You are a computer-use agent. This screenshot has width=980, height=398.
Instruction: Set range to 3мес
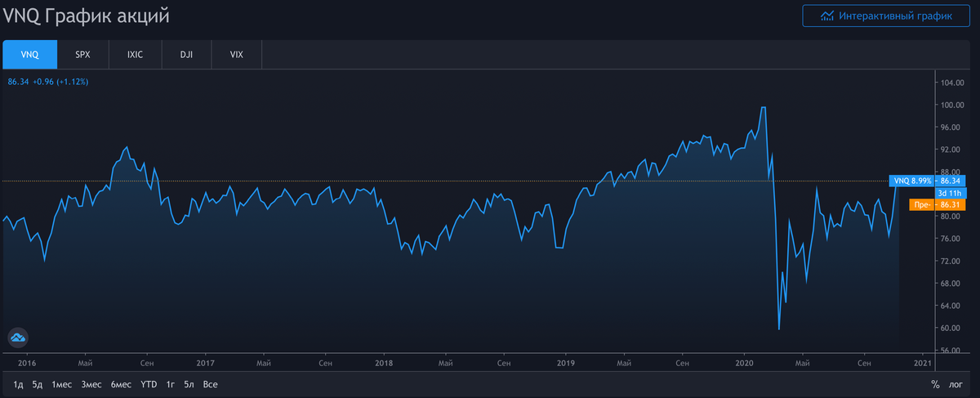pyautogui.click(x=91, y=384)
